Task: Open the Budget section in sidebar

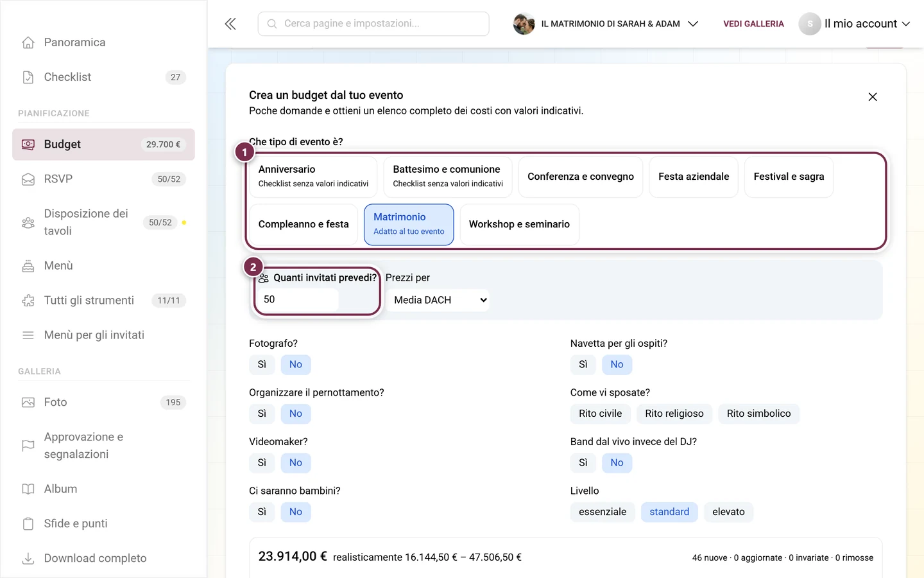Action: coord(103,144)
